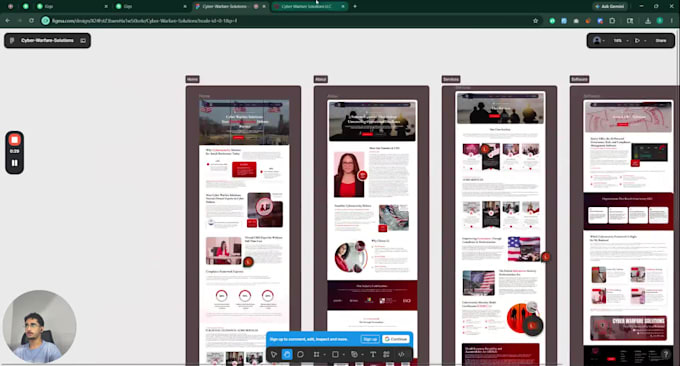This screenshot has height=366, width=680.
Task: Click the second pinned green tab
Action: pos(26,7)
